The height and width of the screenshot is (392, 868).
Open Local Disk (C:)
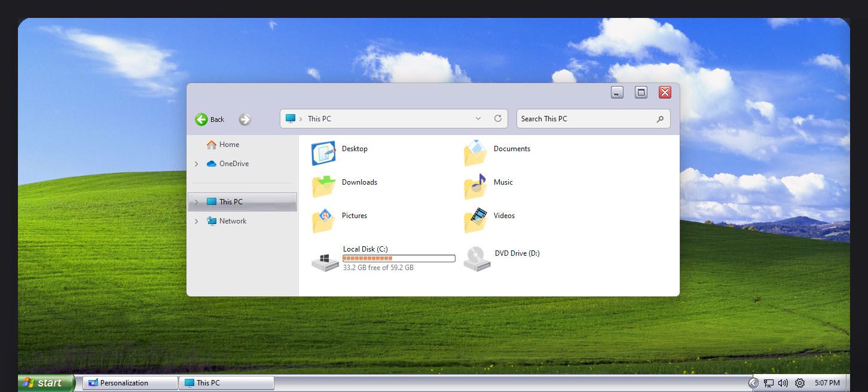(366, 249)
